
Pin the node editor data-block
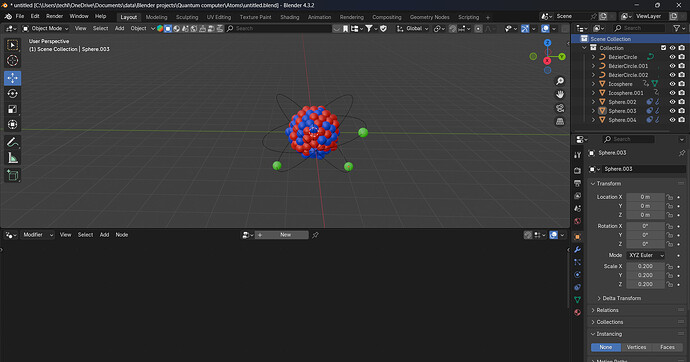[x=316, y=235]
